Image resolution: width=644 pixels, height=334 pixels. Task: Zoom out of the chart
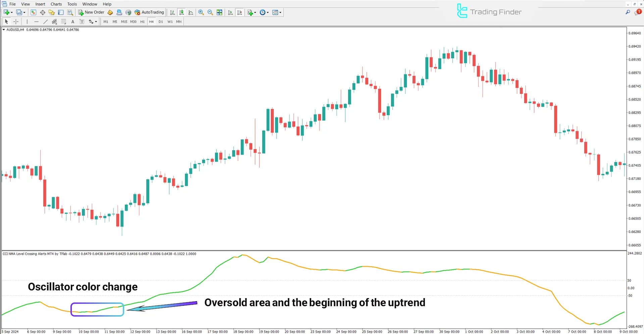(x=210, y=12)
